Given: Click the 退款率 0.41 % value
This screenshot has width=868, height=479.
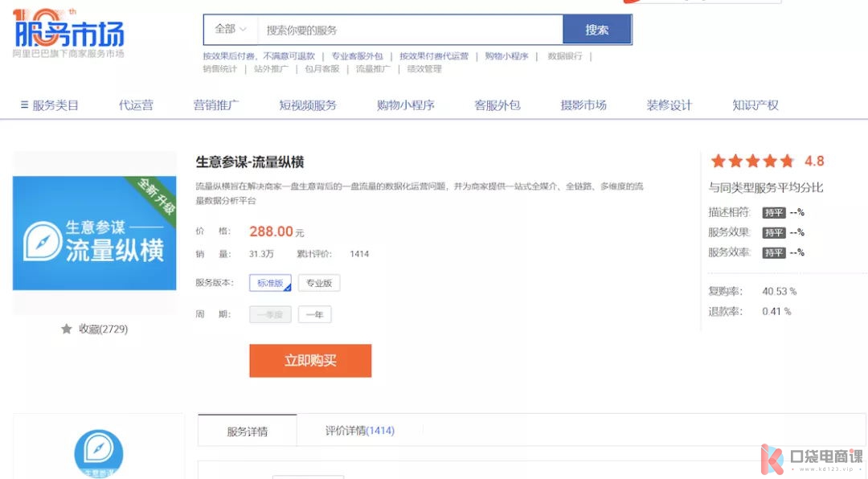Looking at the screenshot, I should (776, 311).
